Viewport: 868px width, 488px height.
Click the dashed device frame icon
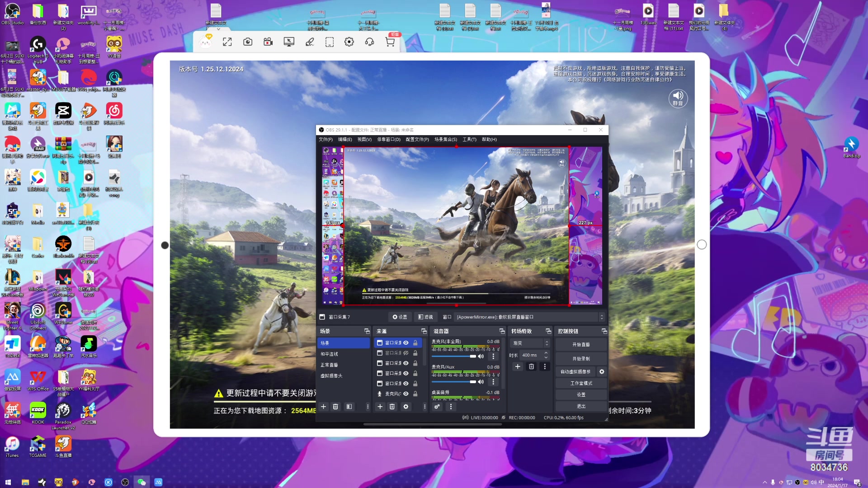pos(330,42)
